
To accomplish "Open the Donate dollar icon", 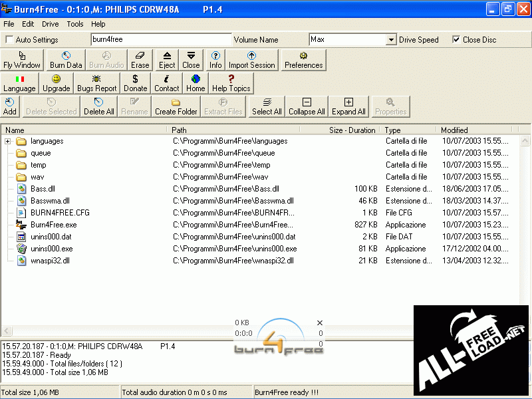I will point(136,83).
